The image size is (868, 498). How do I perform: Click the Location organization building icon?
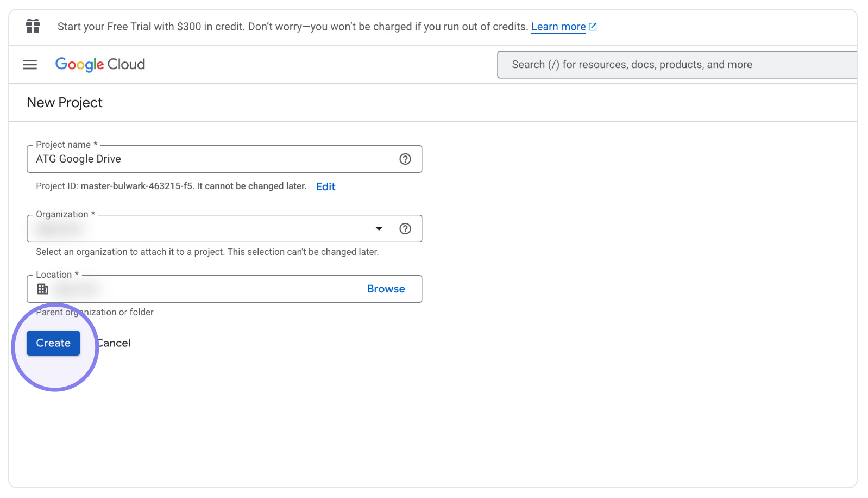43,289
